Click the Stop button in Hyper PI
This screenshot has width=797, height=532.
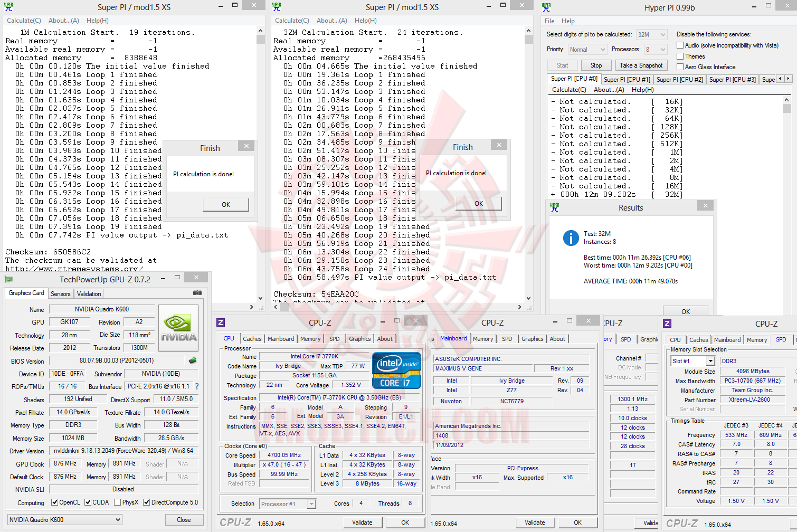point(596,65)
